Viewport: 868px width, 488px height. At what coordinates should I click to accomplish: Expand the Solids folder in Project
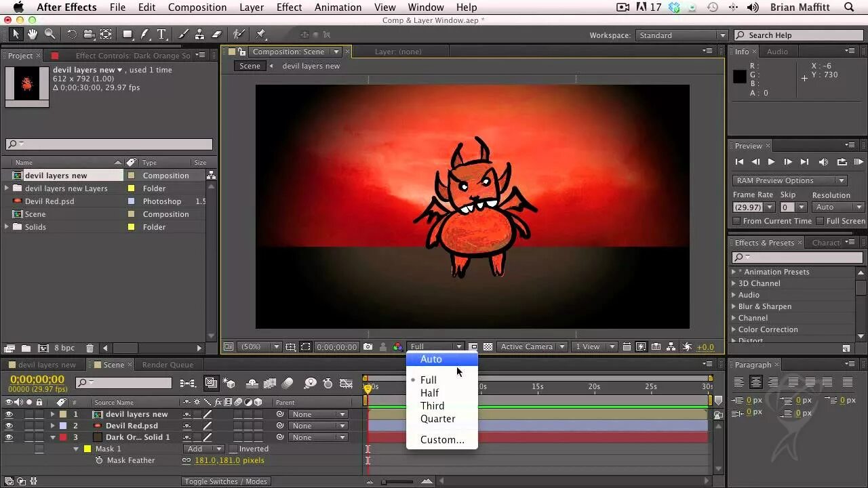pos(7,227)
